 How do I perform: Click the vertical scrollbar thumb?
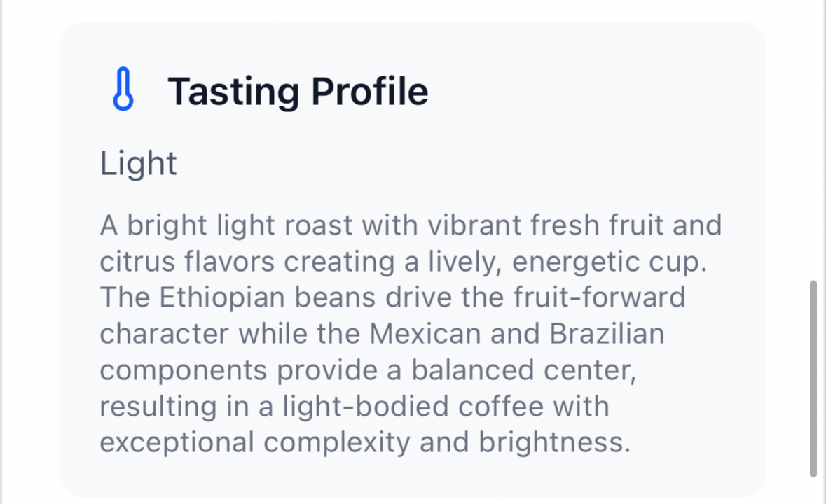(813, 379)
